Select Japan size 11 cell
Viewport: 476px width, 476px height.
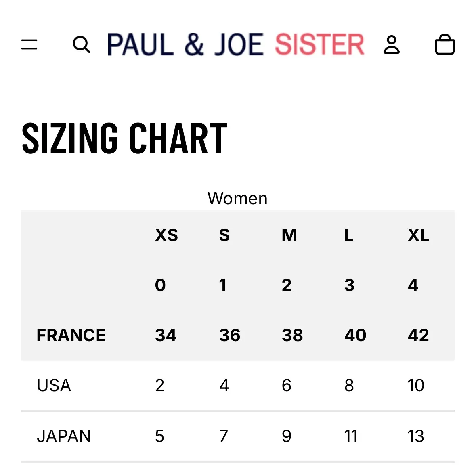pos(351,436)
